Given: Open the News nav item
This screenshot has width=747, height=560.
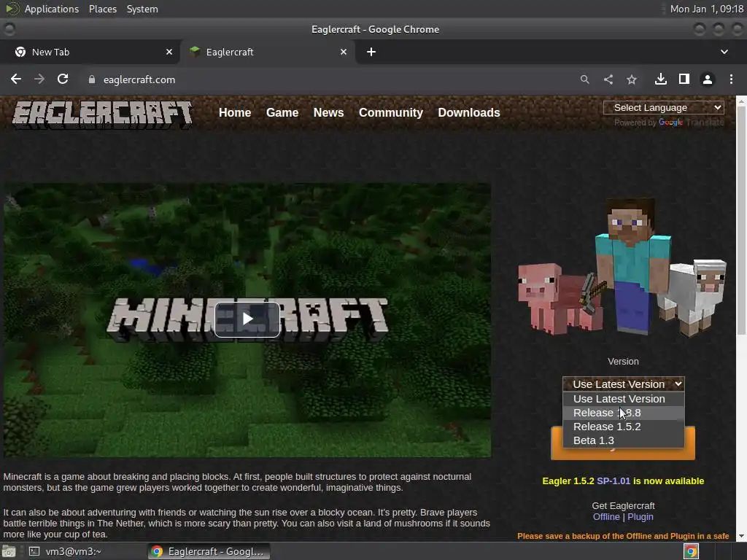Looking at the screenshot, I should pos(328,113).
